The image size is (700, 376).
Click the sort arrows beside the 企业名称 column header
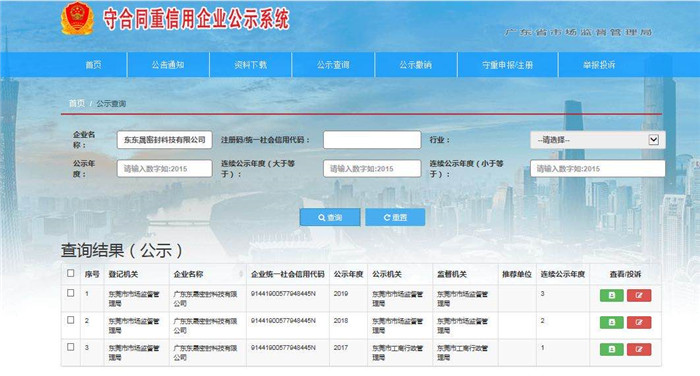click(241, 274)
